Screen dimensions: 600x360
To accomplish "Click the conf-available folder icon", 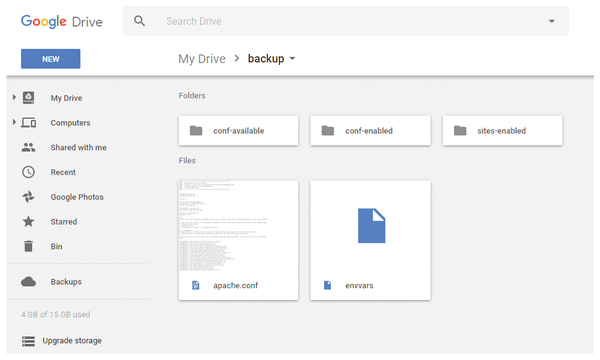I will tap(196, 131).
